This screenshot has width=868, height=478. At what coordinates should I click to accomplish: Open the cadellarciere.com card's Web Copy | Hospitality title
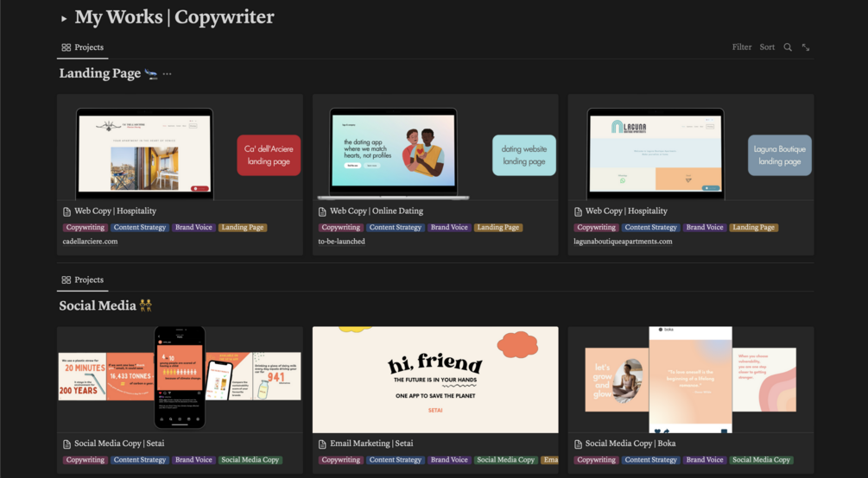coord(115,211)
